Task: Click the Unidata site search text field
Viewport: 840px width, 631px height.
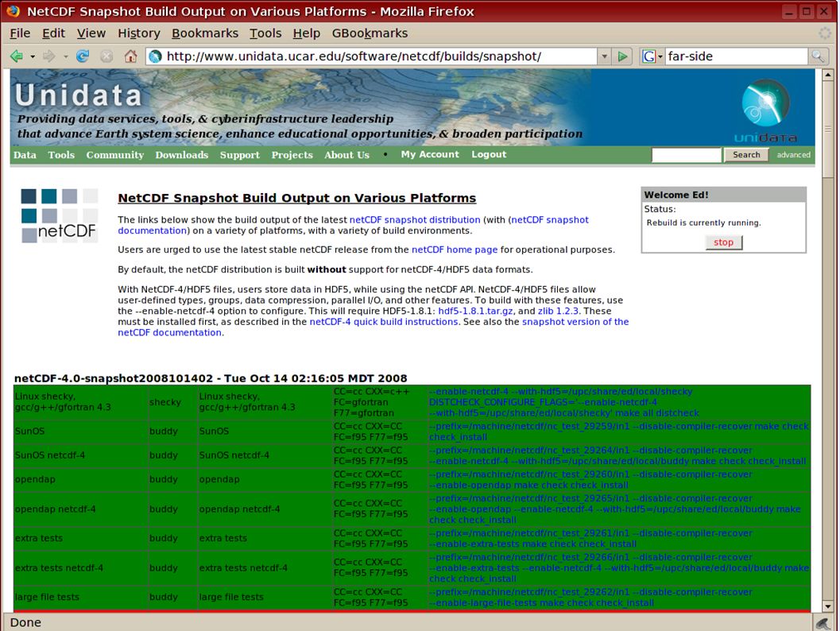Action: (x=687, y=155)
